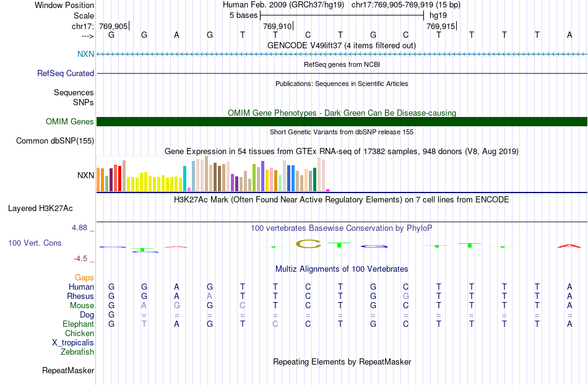This screenshot has width=588, height=385.
Task: Click the 769,915 coordinate marker
Action: 441,26
